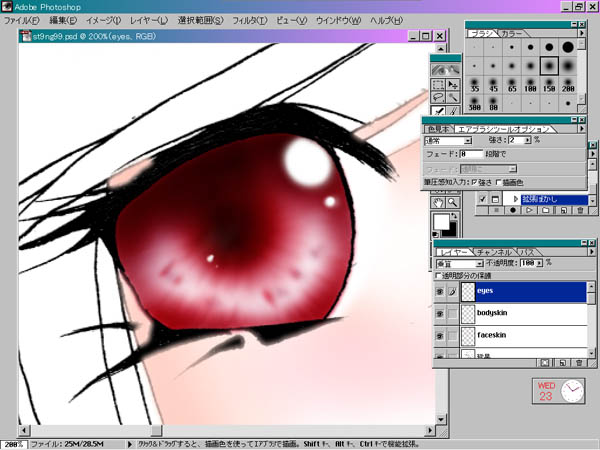Expand the highlighted action in Actions palette
The image size is (600, 450).
click(515, 199)
